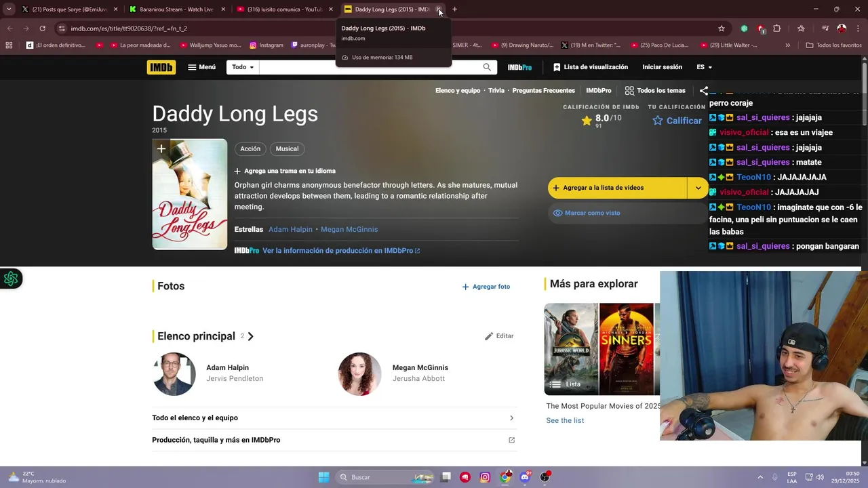Open Megan McGinnis in Estrellas row

[349, 230]
